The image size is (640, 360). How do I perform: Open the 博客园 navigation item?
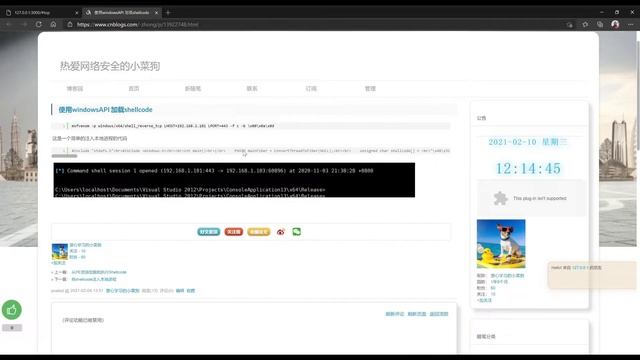click(x=75, y=89)
